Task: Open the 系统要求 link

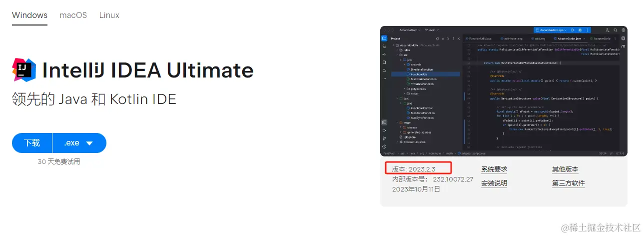Action: (494, 169)
